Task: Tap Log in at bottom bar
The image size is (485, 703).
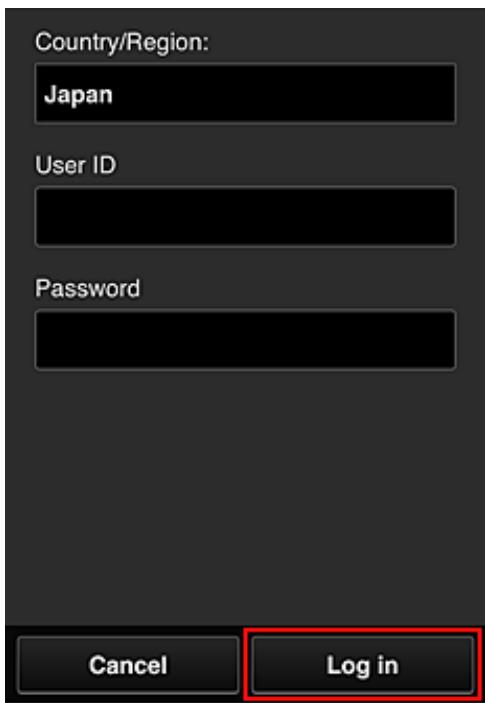Action: (362, 665)
